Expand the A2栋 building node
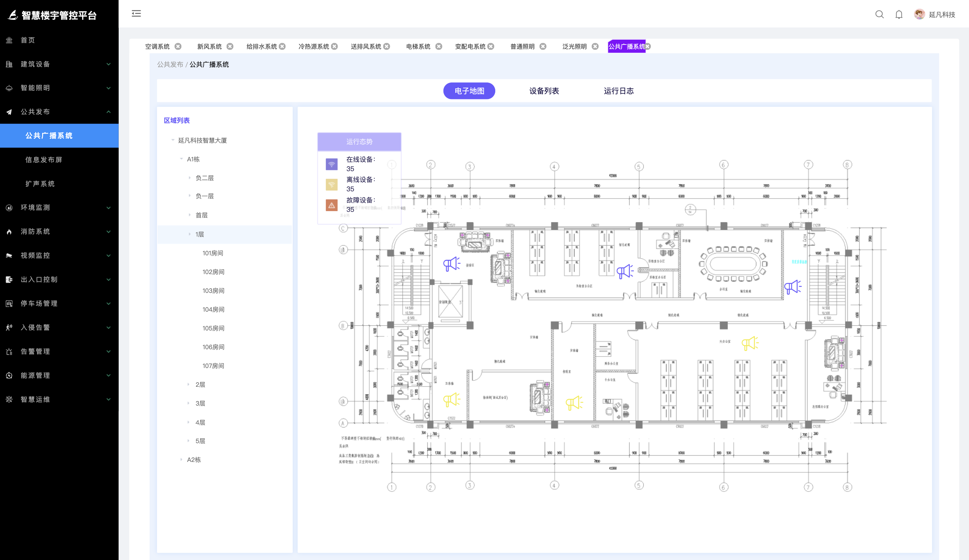The height and width of the screenshot is (560, 969). click(x=181, y=459)
